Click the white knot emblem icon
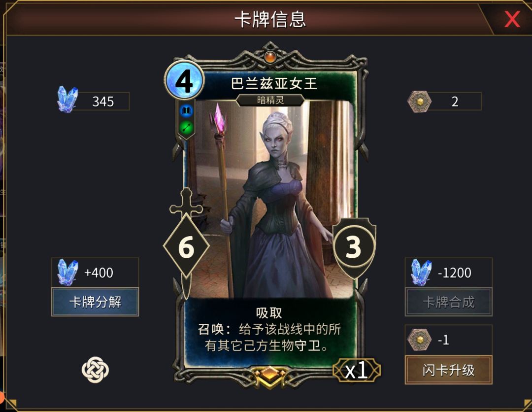Viewport: 532px width, 412px height. coord(96,370)
